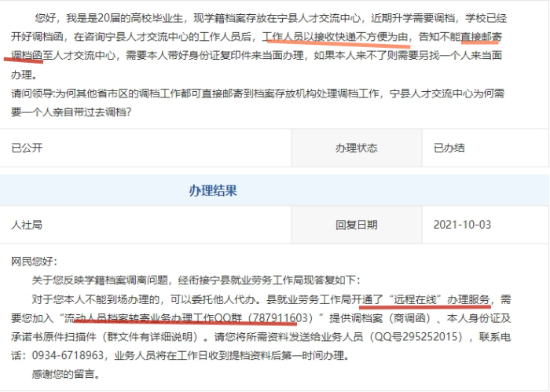This screenshot has height=392, width=550.
Task: Select the '已办结' status value
Action: pyautogui.click(x=449, y=148)
